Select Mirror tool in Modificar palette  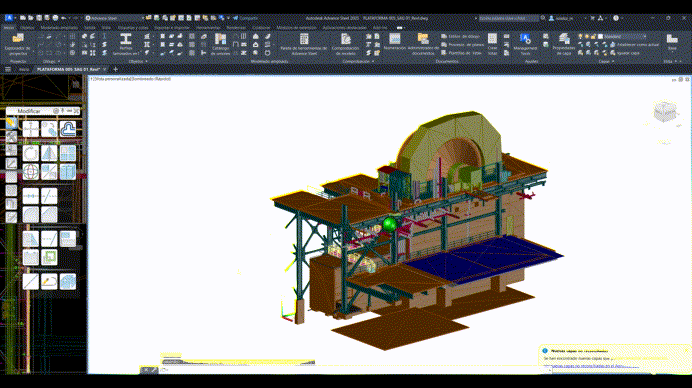49,154
